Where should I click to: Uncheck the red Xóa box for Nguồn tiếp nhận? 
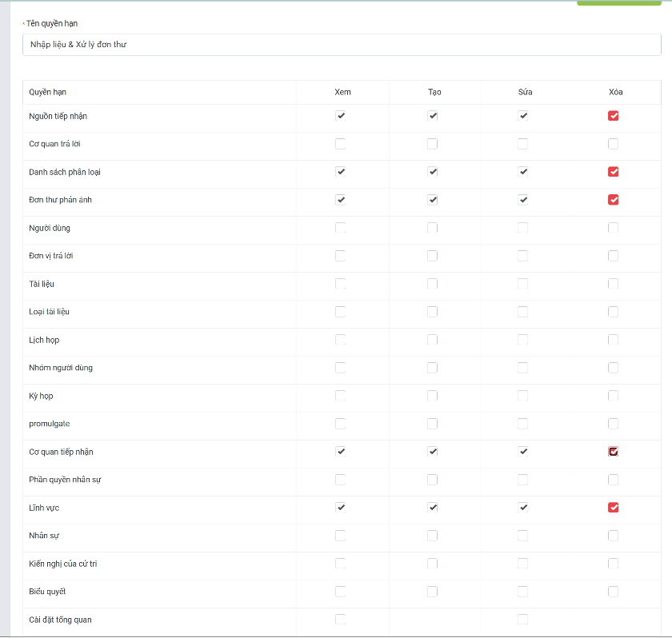613,116
